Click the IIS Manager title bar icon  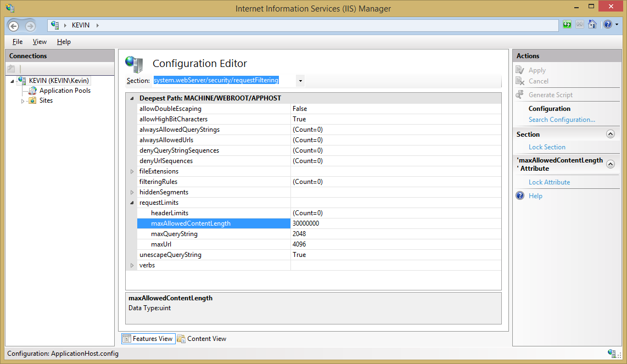click(x=10, y=8)
